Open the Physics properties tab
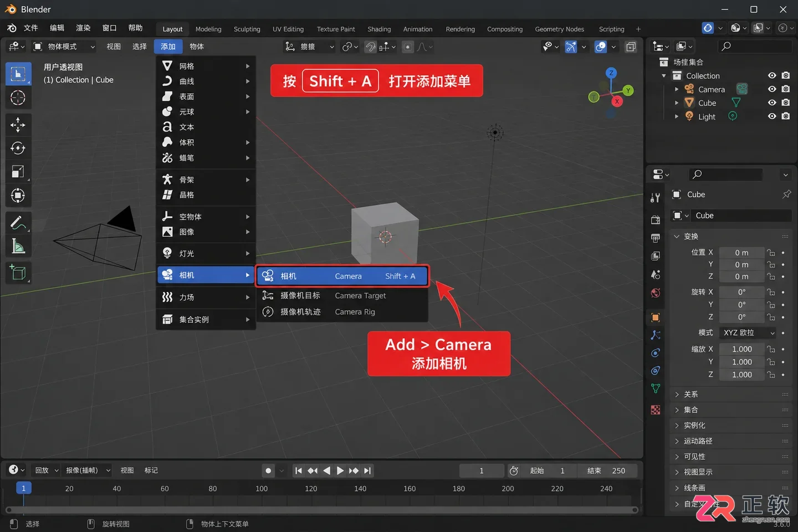 point(656,371)
